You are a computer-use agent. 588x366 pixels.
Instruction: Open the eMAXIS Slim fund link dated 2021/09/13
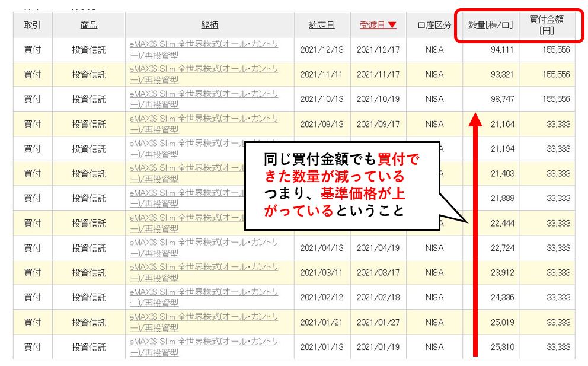pos(204,124)
